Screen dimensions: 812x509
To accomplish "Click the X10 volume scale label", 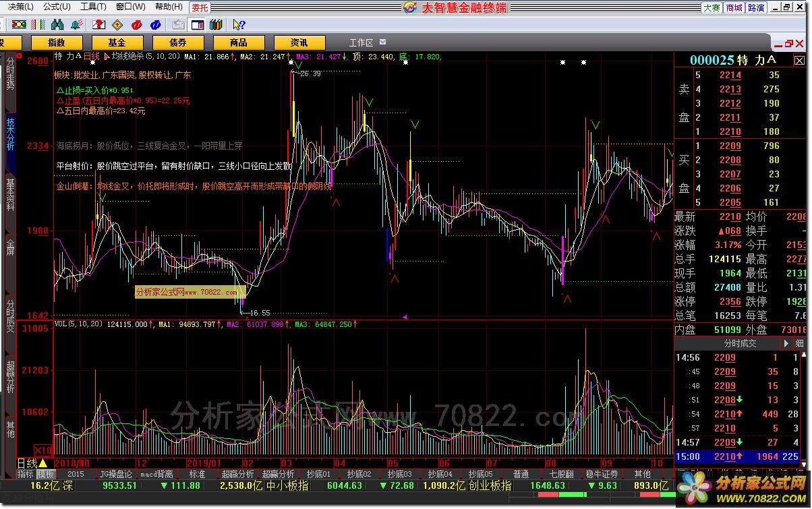I will [x=44, y=450].
